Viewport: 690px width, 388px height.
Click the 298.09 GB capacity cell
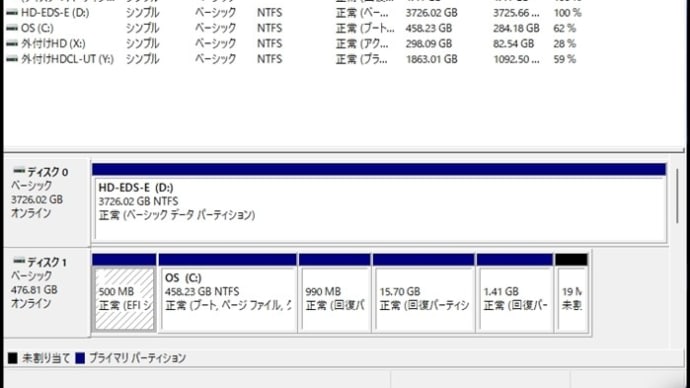pyautogui.click(x=429, y=44)
